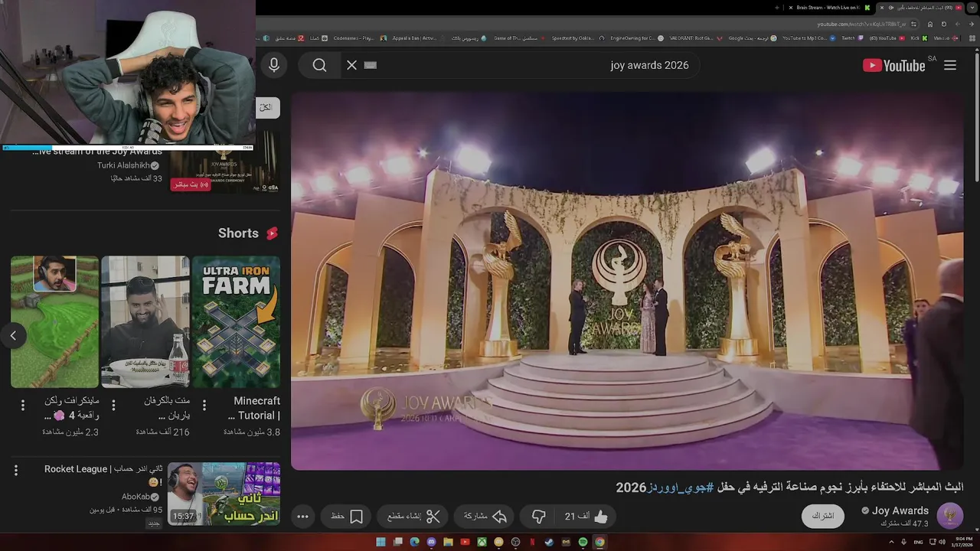This screenshot has width=980, height=551.
Task: Subscribe to Joy Awards channel with اشتراك
Action: click(823, 516)
